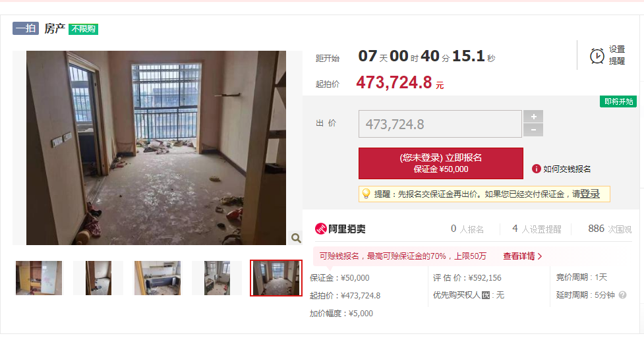Click the help question mark beside 延时周期
This screenshot has width=644, height=338.
pos(623,295)
